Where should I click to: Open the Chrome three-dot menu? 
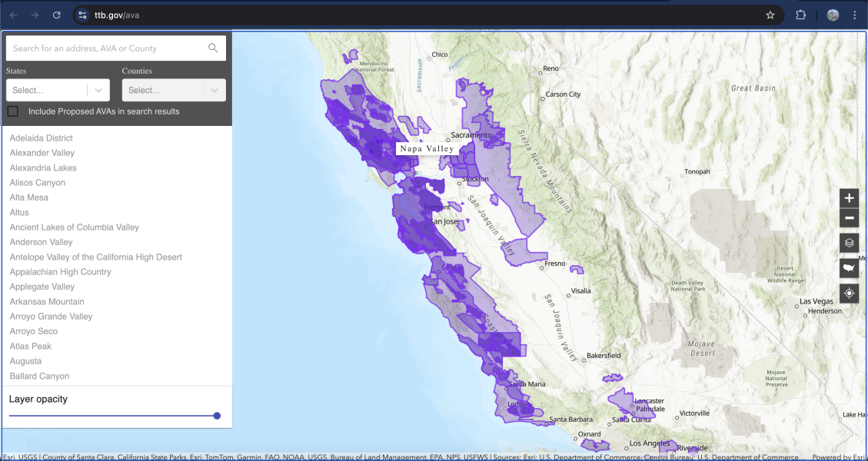856,14
